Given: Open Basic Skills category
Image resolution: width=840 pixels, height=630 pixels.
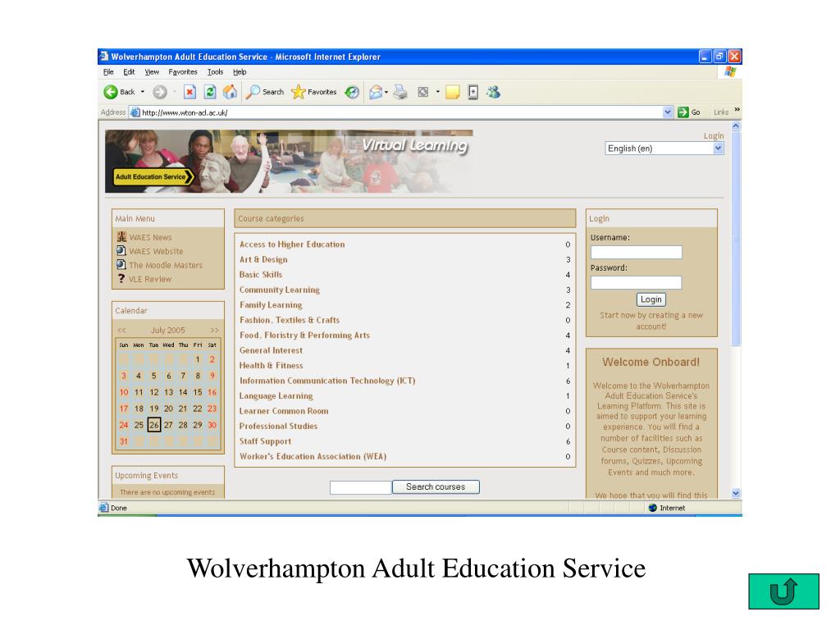Looking at the screenshot, I should [260, 274].
